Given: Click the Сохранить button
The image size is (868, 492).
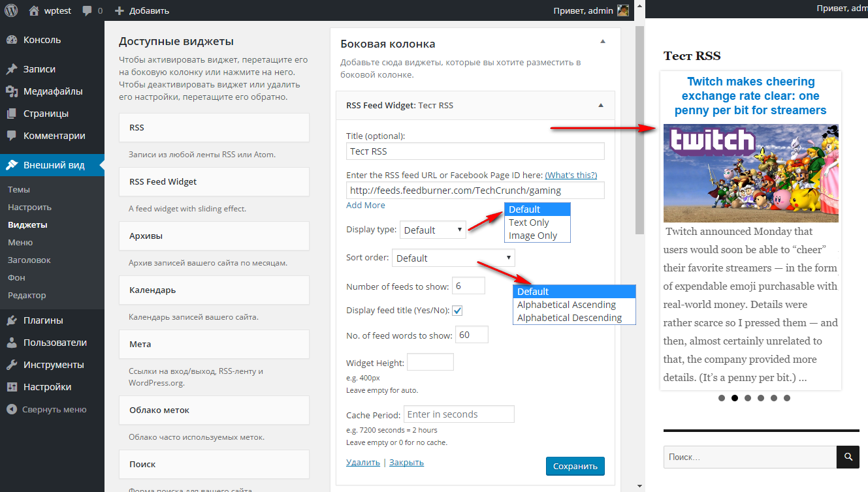Looking at the screenshot, I should click(x=575, y=467).
